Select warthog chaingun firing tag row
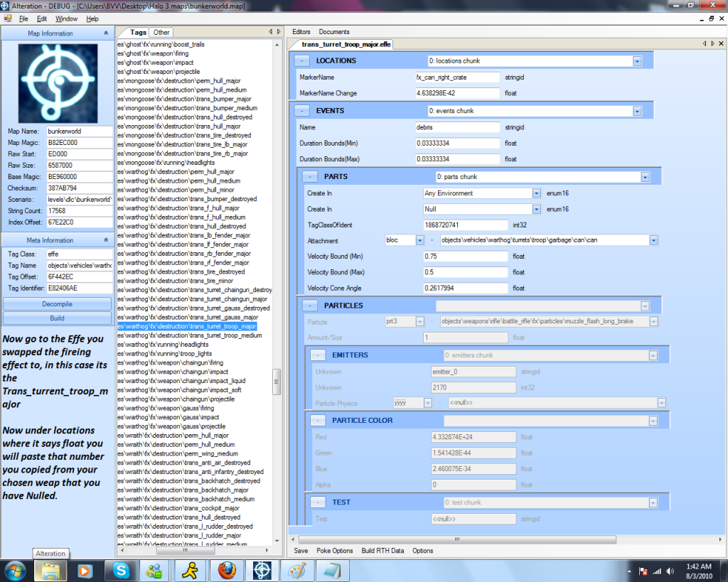This screenshot has width=728, height=582. (171, 362)
